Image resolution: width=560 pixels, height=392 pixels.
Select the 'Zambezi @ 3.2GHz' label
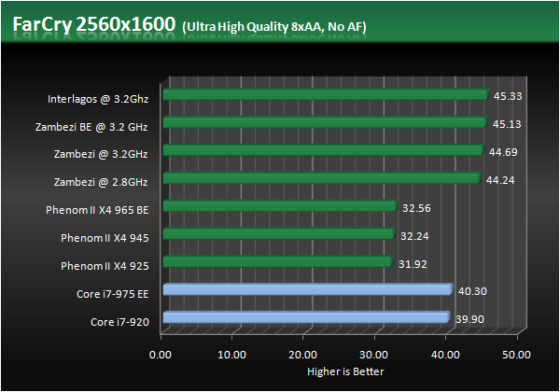[101, 154]
